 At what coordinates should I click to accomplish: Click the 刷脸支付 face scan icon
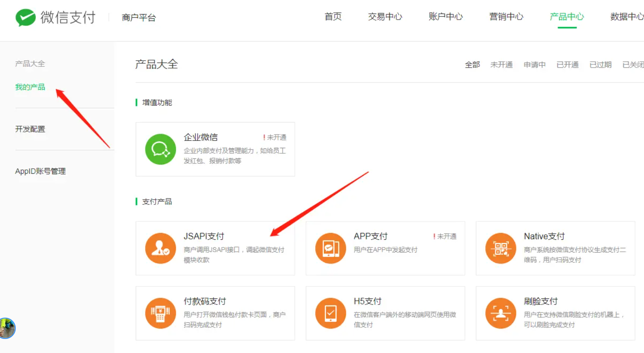click(x=501, y=313)
